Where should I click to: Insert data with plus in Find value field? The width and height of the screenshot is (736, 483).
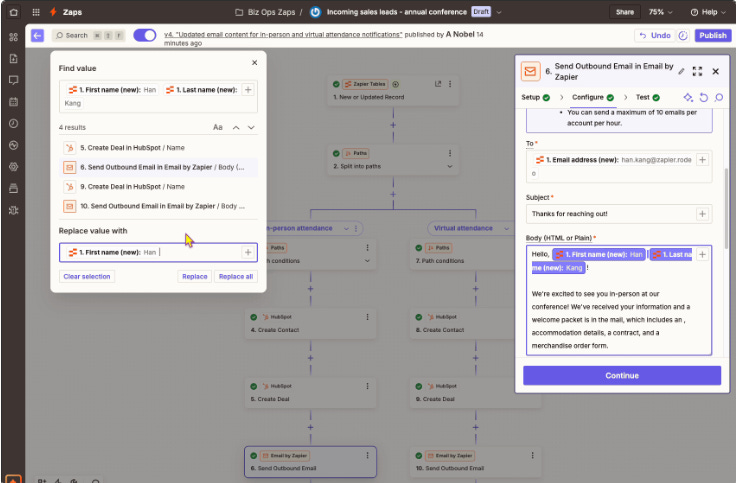pyautogui.click(x=248, y=90)
